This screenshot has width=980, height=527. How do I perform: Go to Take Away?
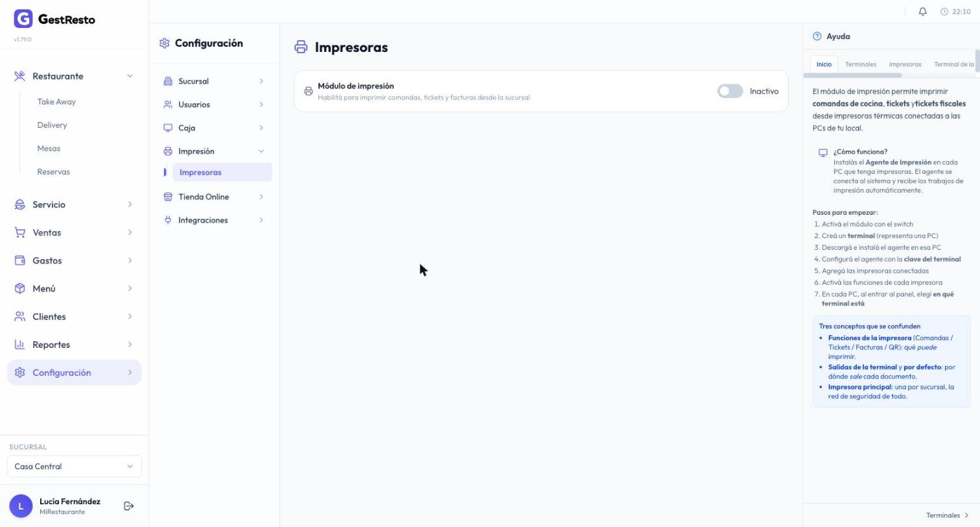56,102
